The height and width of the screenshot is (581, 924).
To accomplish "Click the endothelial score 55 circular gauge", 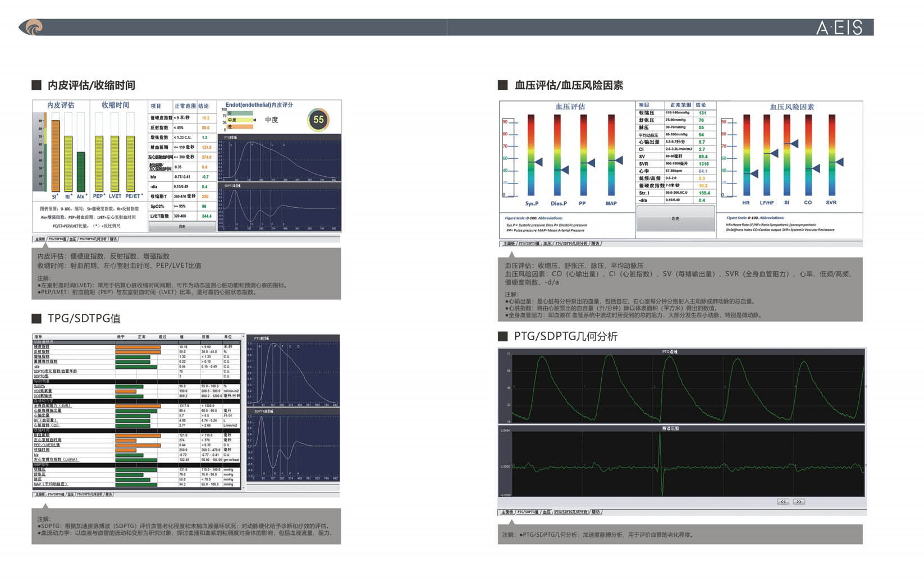I will [318, 120].
